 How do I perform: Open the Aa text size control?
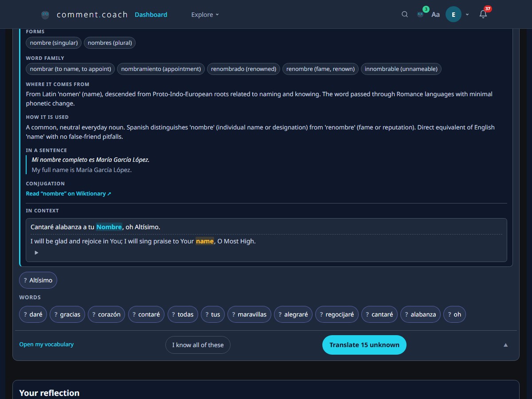436,15
